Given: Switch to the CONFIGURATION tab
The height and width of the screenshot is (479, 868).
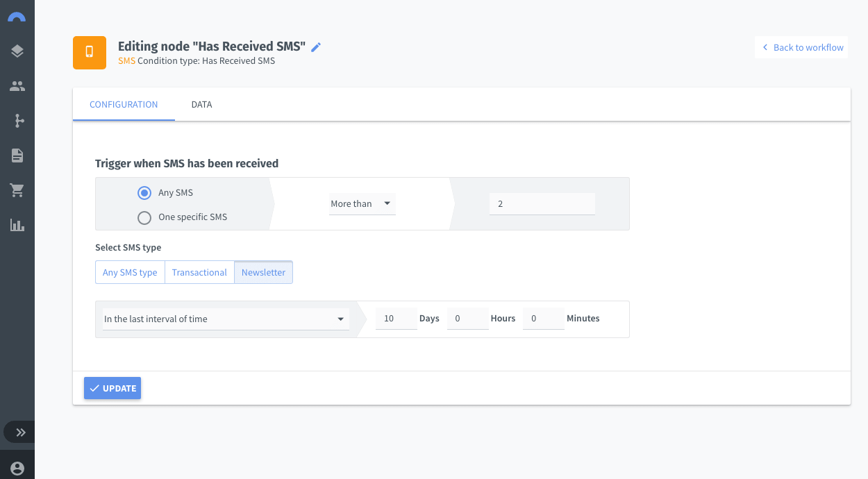Looking at the screenshot, I should (x=124, y=104).
